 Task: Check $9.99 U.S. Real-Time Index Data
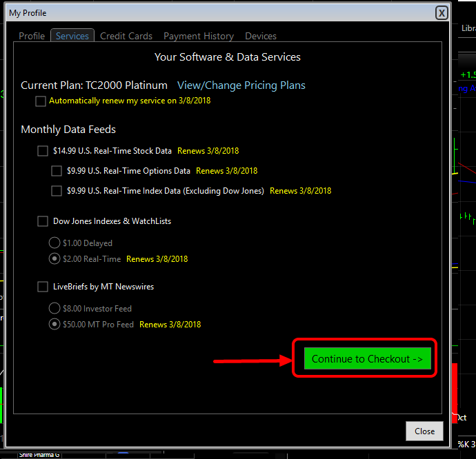pos(57,191)
